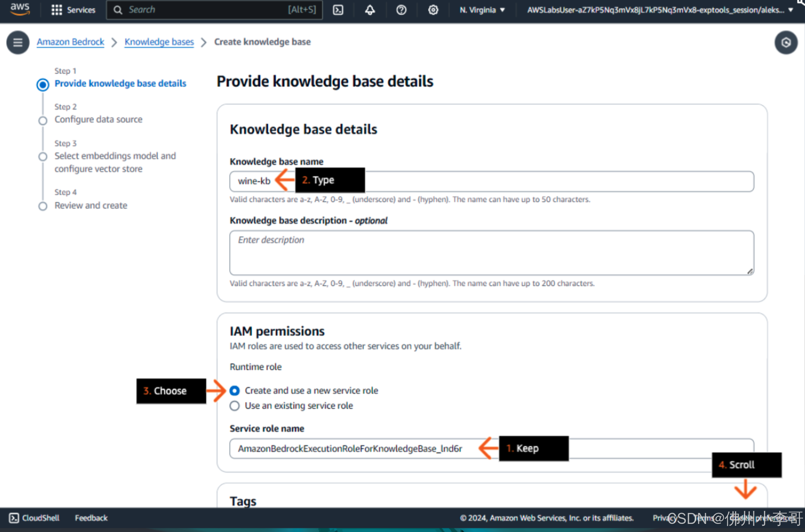Click the CloudShell footer label
The image size is (805, 532).
(41, 518)
